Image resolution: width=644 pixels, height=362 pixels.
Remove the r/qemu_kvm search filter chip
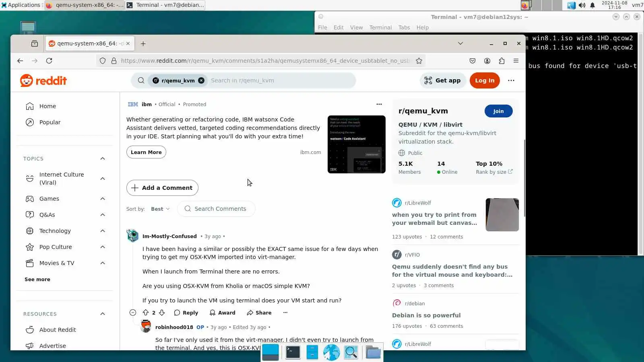(x=201, y=80)
